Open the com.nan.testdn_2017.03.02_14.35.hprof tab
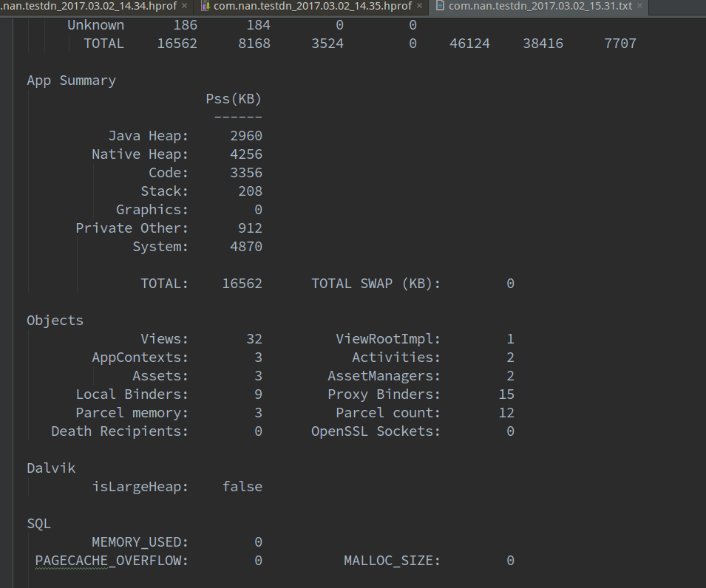The width and height of the screenshot is (706, 588). (x=313, y=6)
